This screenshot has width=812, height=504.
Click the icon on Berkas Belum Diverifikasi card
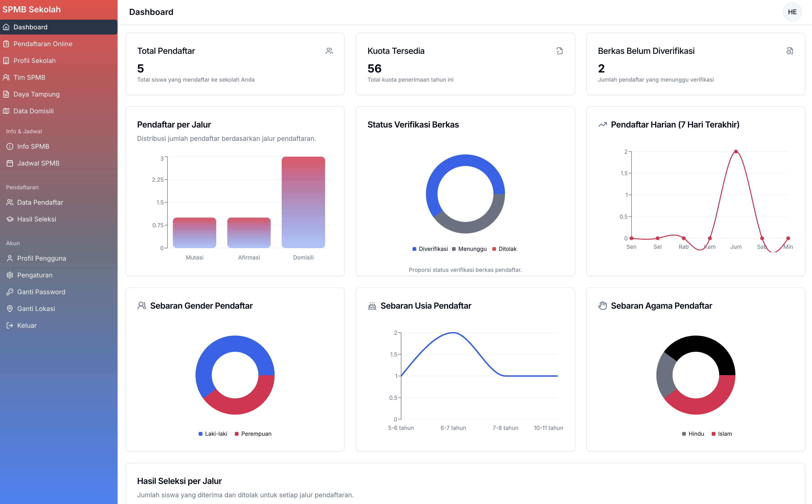pos(790,51)
